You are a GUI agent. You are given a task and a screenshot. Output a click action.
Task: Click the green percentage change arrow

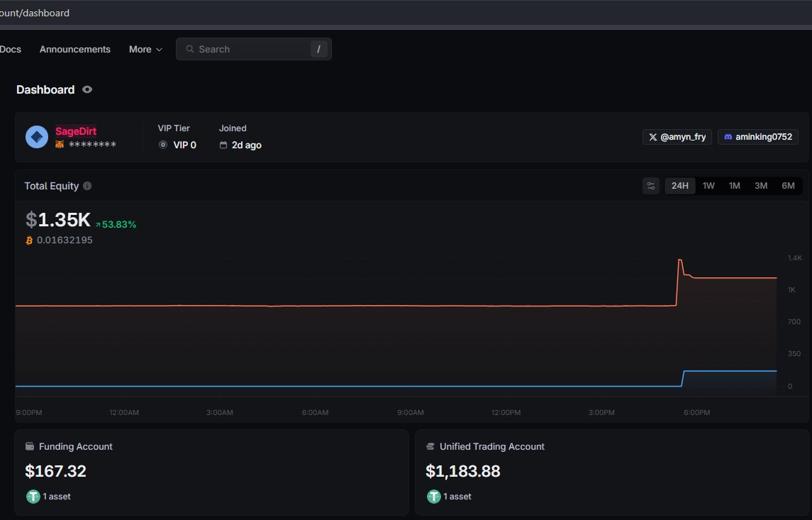pos(98,225)
